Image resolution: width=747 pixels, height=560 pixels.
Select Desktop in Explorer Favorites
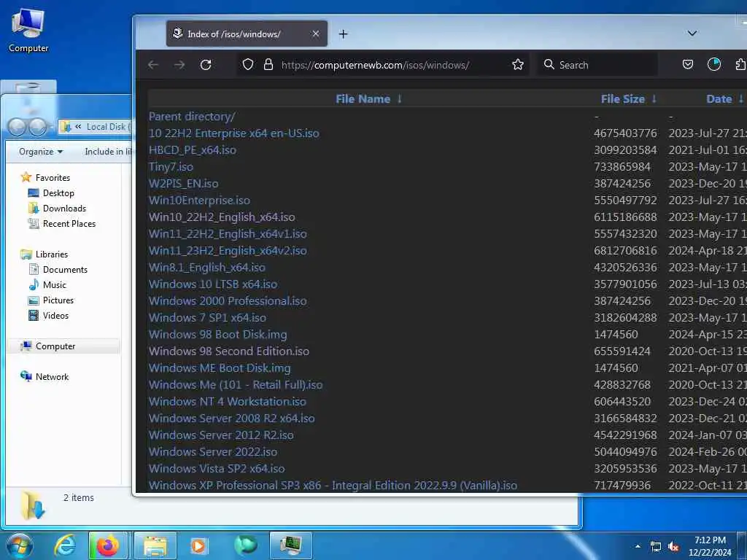pos(52,192)
